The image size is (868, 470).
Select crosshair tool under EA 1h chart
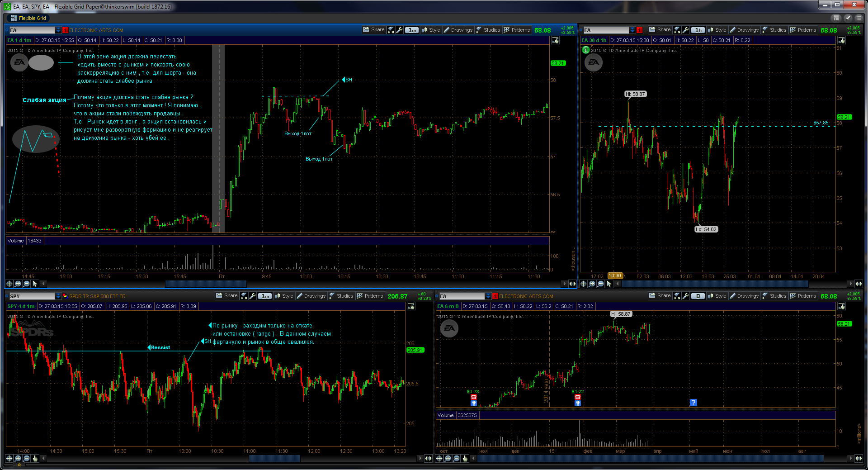click(583, 284)
